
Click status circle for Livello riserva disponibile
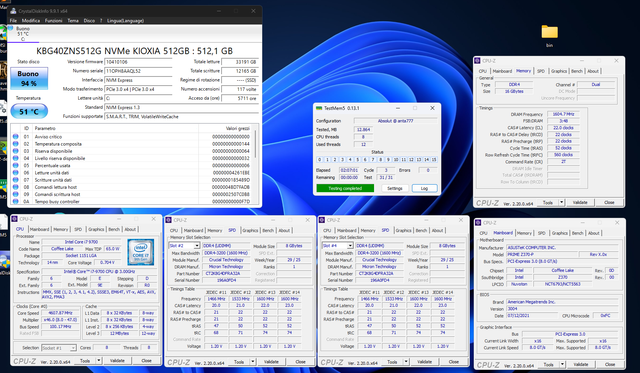pos(16,158)
